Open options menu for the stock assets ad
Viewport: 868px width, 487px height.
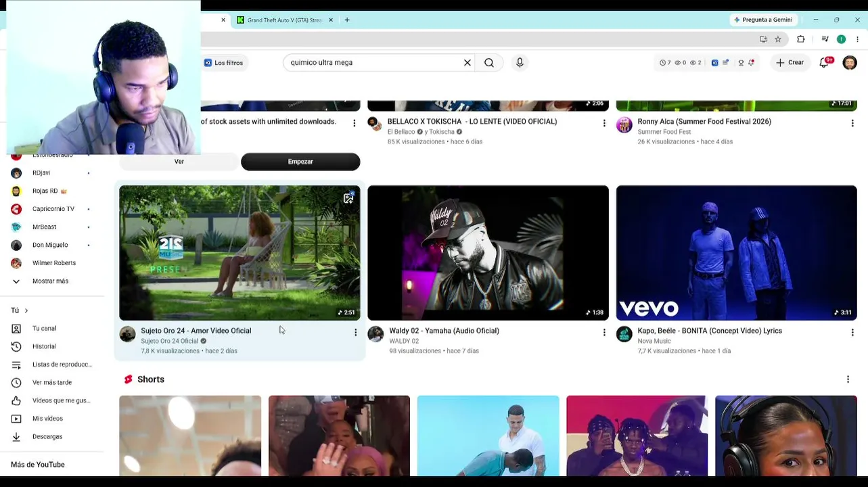354,123
